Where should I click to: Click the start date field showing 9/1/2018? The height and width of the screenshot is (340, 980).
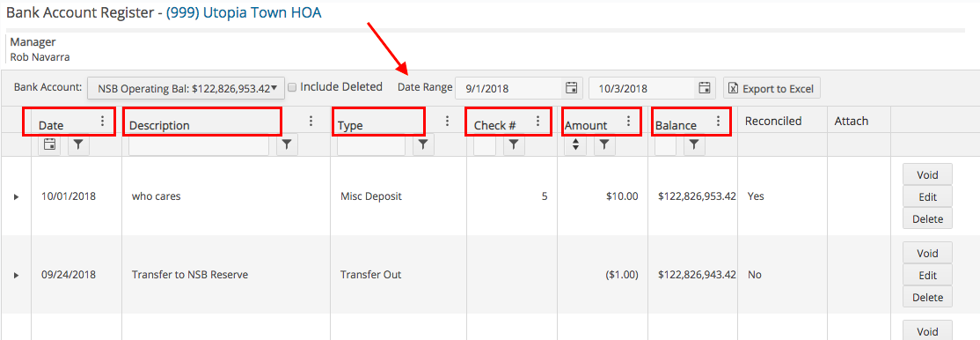509,88
